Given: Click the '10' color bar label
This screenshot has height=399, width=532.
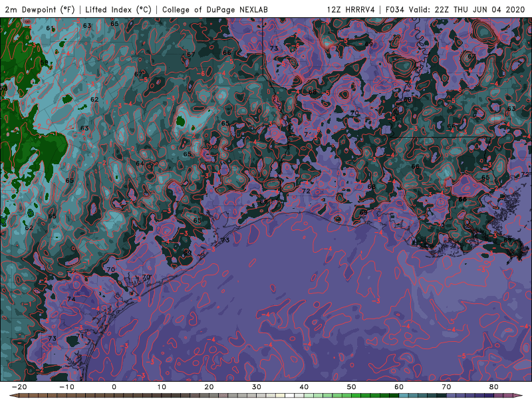Looking at the screenshot, I should click(x=162, y=387).
